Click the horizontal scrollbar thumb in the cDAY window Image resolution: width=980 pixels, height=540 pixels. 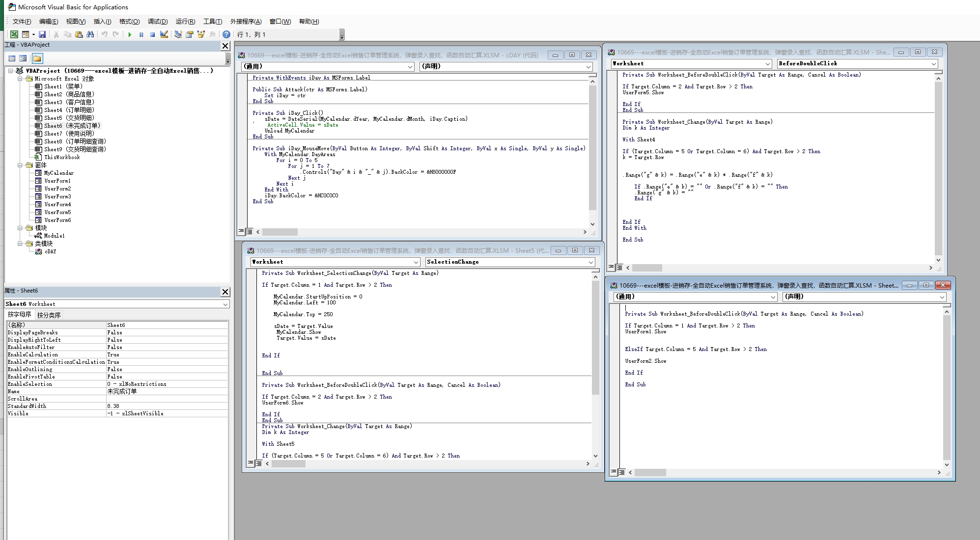pyautogui.click(x=280, y=232)
